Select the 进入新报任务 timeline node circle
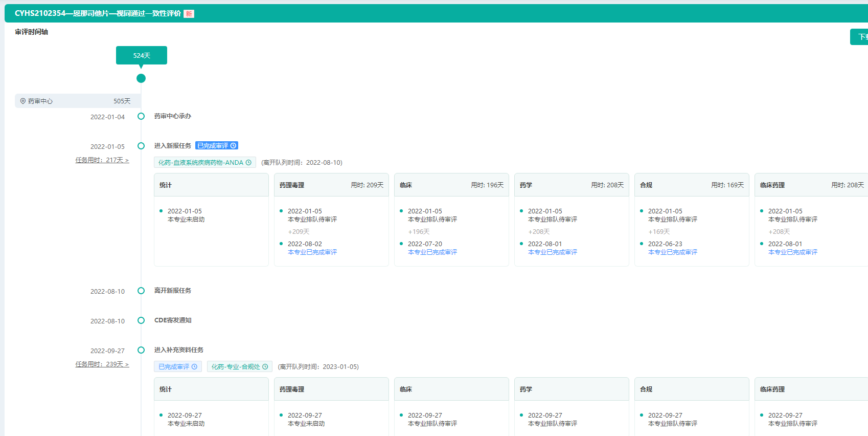The image size is (868, 436). coord(141,146)
